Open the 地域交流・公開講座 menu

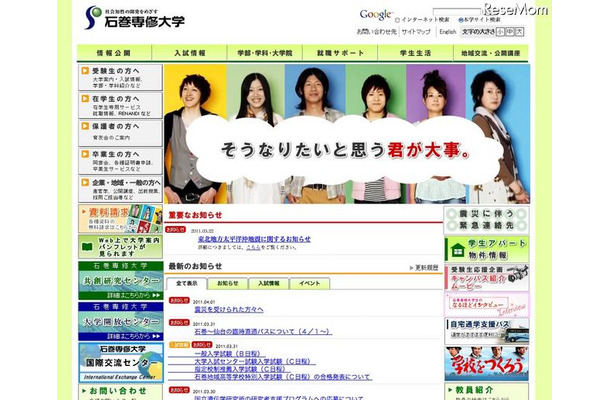click(491, 53)
